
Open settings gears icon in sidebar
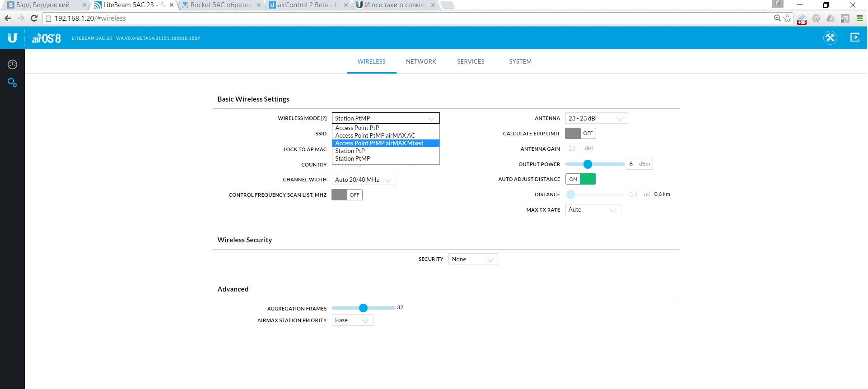pyautogui.click(x=12, y=83)
